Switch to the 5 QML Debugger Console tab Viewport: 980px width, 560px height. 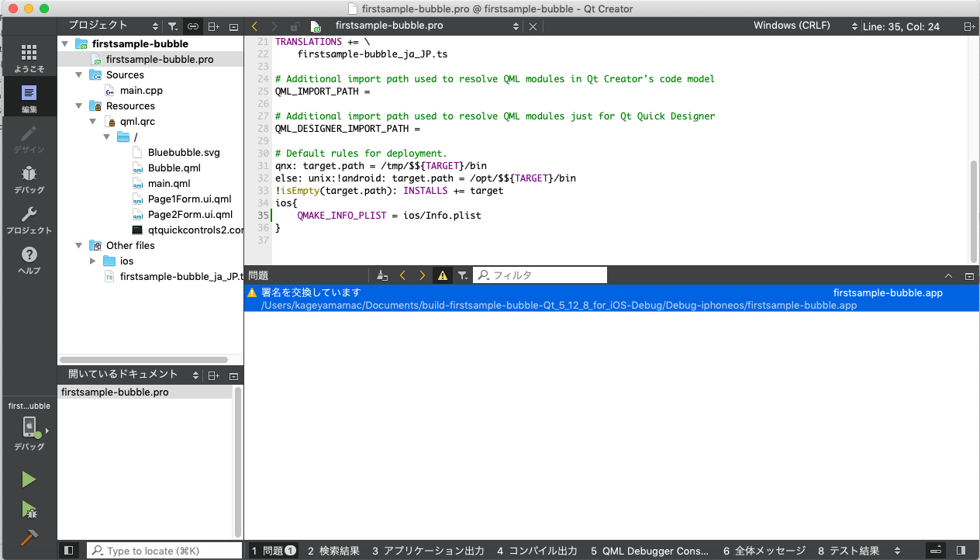tap(650, 551)
